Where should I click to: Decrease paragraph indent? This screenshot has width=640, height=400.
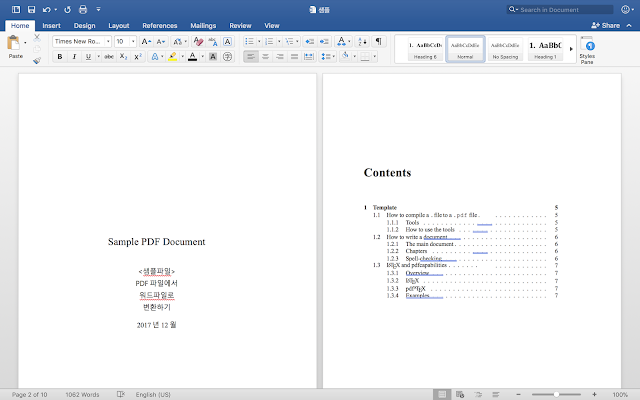click(309, 42)
